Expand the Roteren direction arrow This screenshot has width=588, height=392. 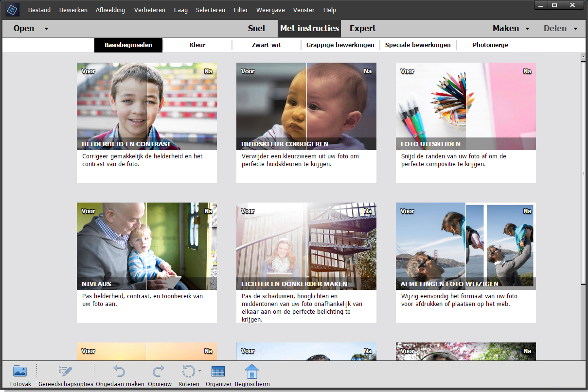(x=200, y=371)
